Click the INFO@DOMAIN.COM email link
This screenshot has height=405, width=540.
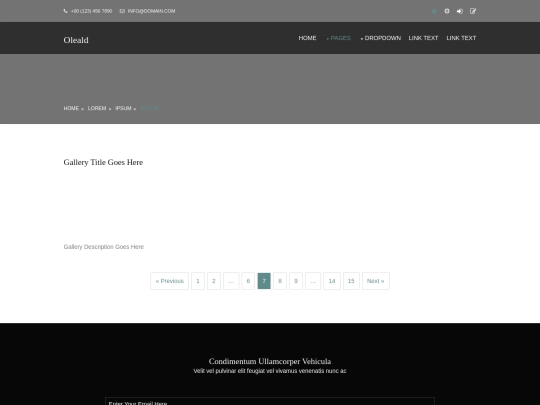tap(151, 11)
